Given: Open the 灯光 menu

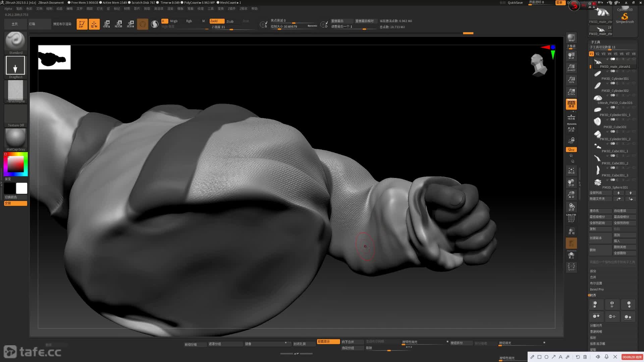Looking at the screenshot, I should click(100, 9).
